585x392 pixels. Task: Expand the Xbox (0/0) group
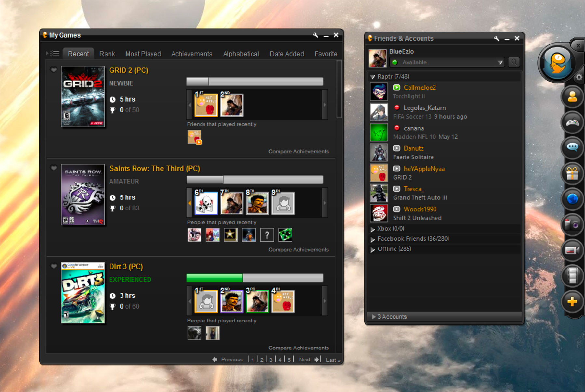point(372,229)
